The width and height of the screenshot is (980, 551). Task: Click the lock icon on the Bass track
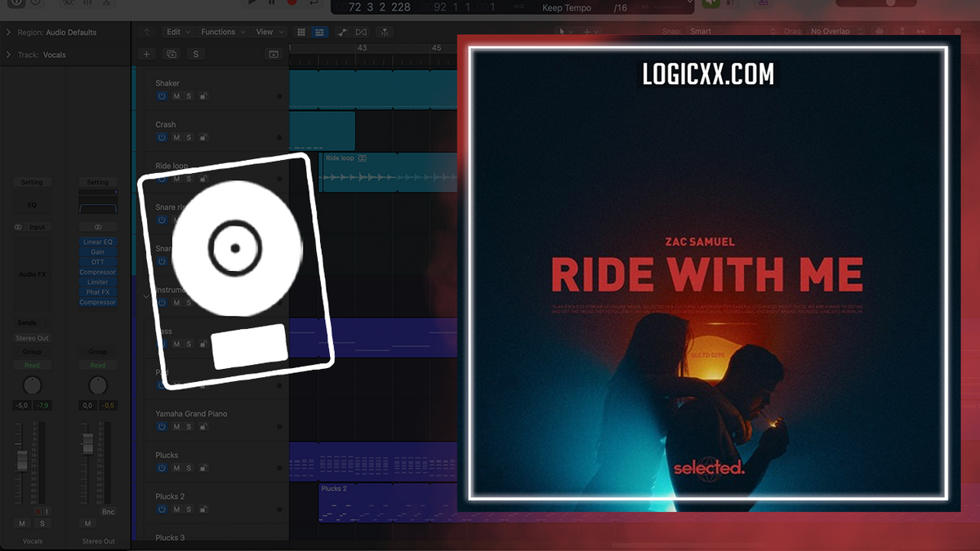pyautogui.click(x=202, y=344)
